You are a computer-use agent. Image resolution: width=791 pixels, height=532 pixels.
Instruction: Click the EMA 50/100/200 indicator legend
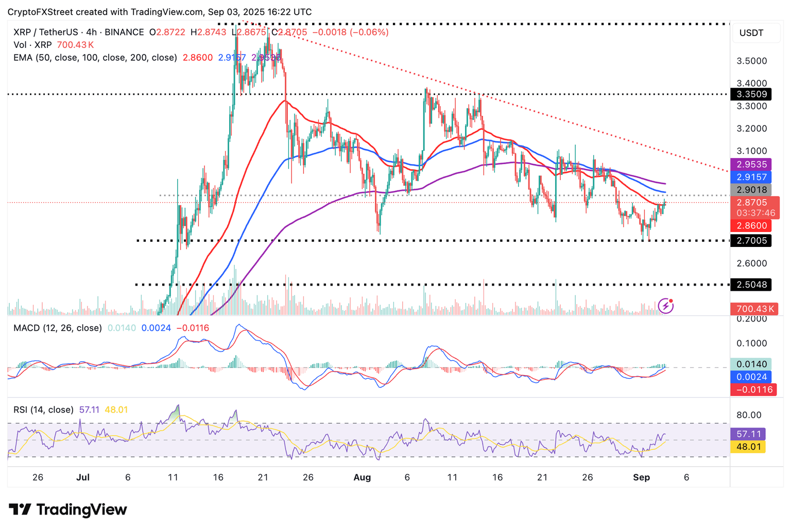click(95, 58)
